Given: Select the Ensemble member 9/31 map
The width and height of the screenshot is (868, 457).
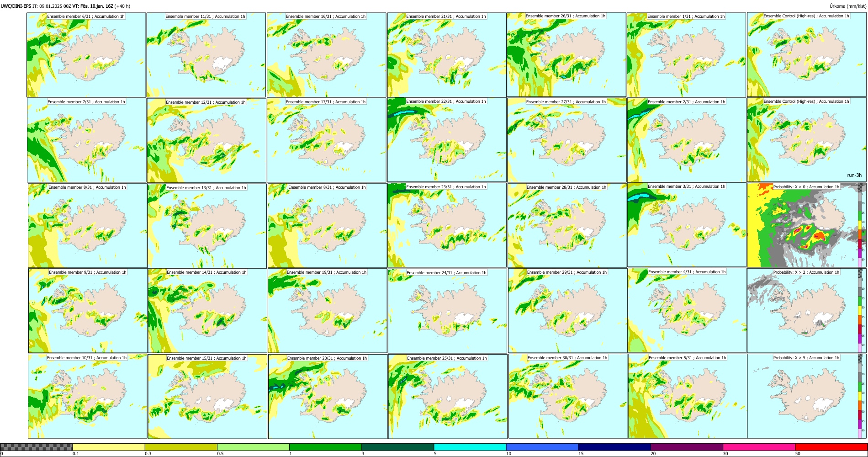Looking at the screenshot, I should (88, 311).
